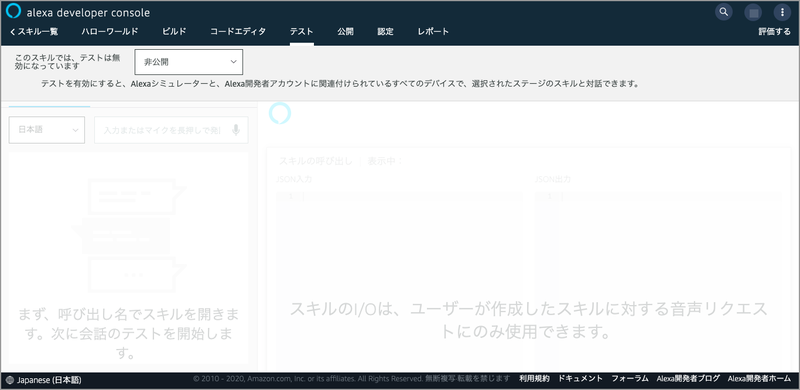The height and width of the screenshot is (390, 800).
Task: Open the ドキュメント footer link
Action: 581,379
